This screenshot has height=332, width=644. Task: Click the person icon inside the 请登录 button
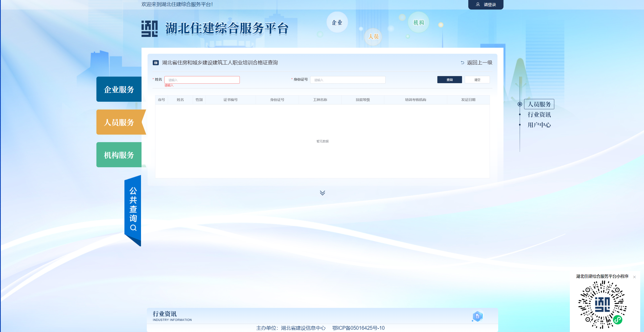(477, 4)
